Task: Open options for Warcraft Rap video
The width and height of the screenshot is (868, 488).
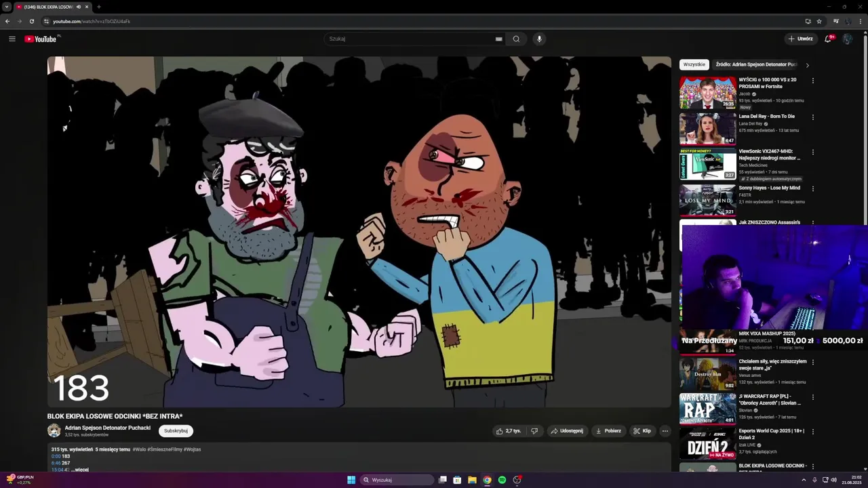Action: [812, 397]
